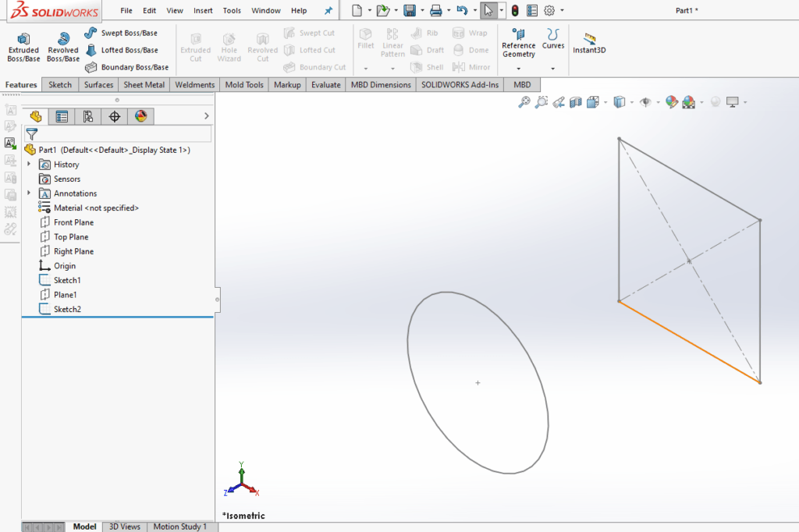Viewport: 799px width, 532px height.
Task: Switch to ConfigurationManager tab
Action: [x=88, y=117]
